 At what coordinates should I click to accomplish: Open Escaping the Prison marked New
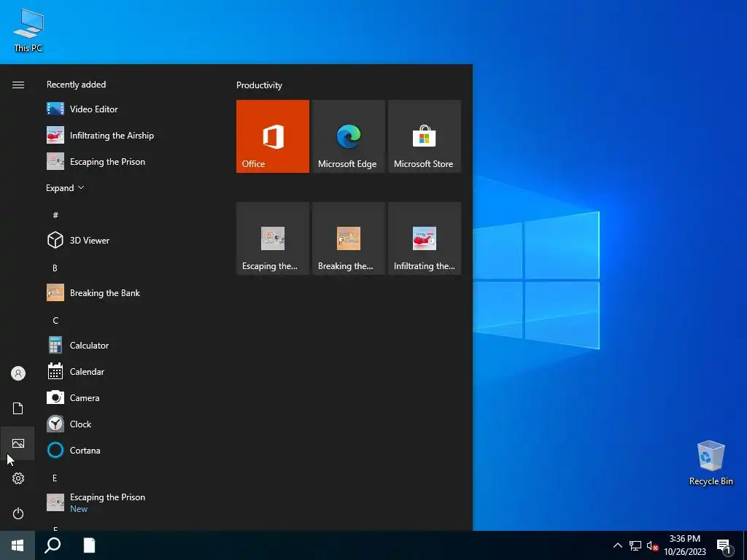[x=128, y=502]
